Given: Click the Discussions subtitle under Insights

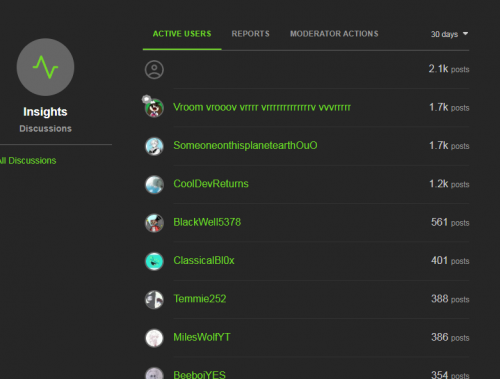Looking at the screenshot, I should point(45,129).
